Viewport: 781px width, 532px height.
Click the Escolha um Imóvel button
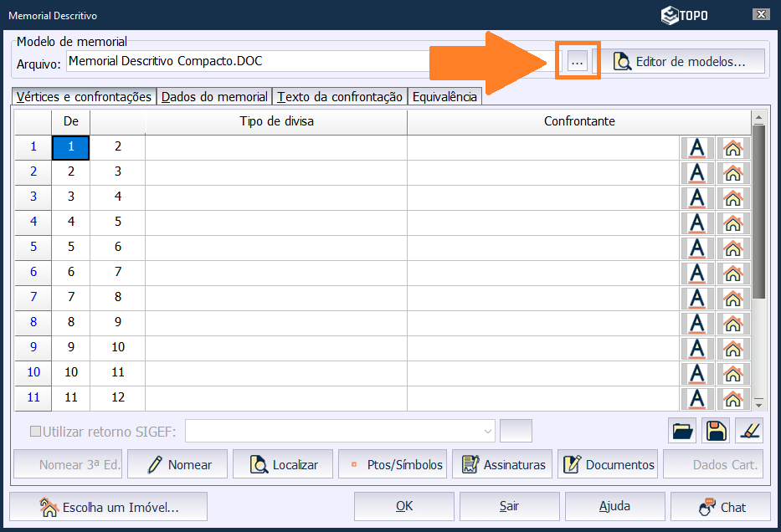coord(108,506)
